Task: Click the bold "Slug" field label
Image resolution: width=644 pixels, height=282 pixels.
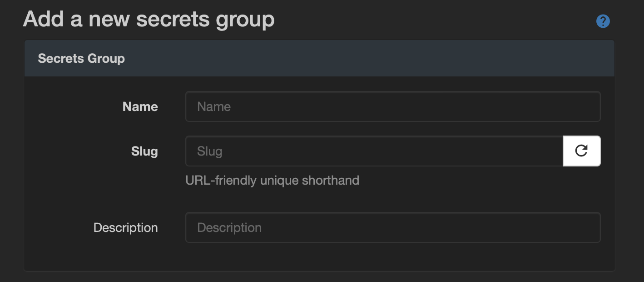Action: 144,151
